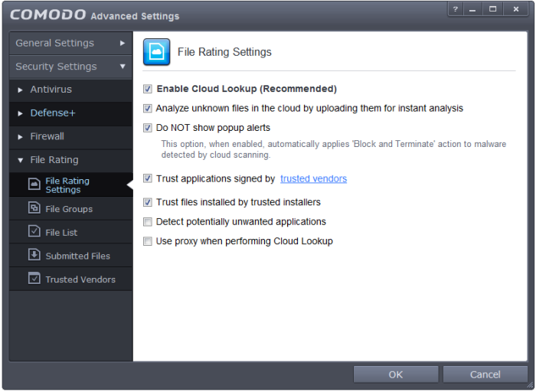Screen dimensions: 536x392
Task: Maximize the Advanced Settings window
Action: pyautogui.click(x=492, y=9)
